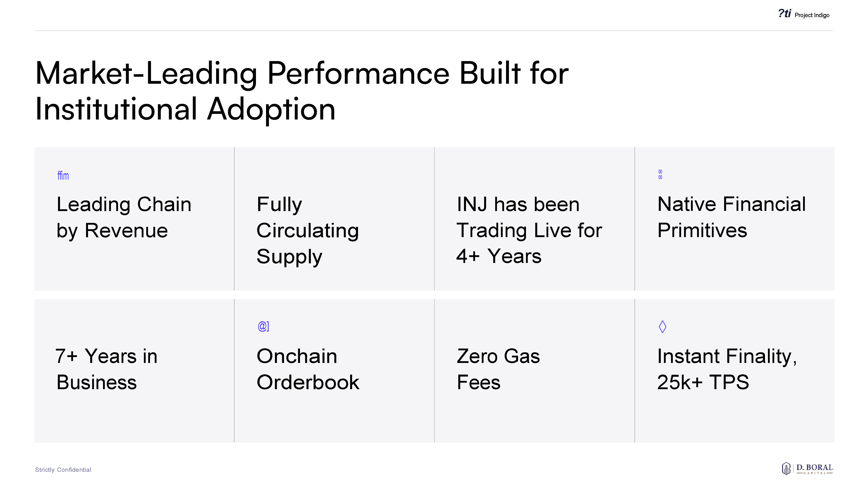Click the icon above Onchain Orderbook

pos(263,326)
